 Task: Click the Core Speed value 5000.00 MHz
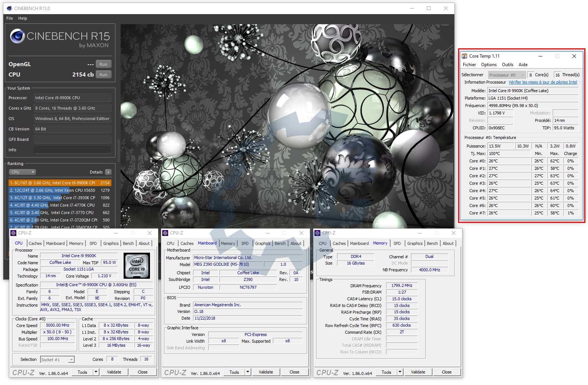pyautogui.click(x=58, y=325)
